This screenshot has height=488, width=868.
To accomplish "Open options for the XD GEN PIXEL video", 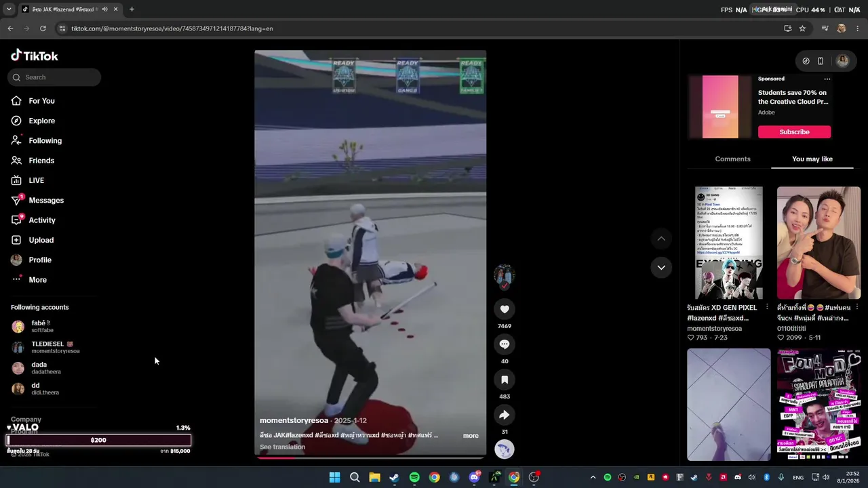I will pos(767,307).
